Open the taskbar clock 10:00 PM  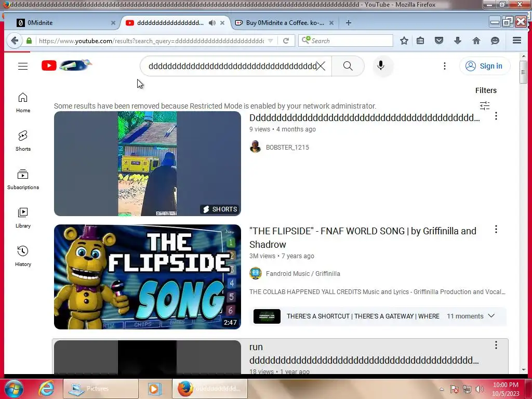point(506,389)
